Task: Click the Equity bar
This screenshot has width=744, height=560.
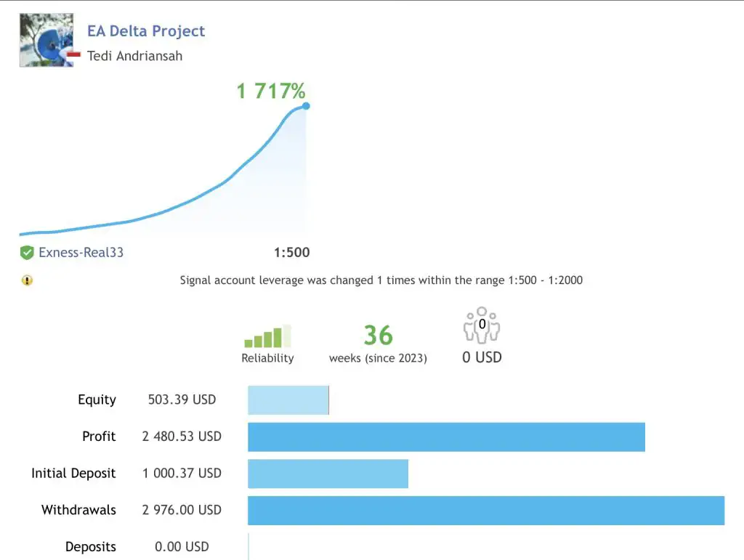Action: click(288, 400)
